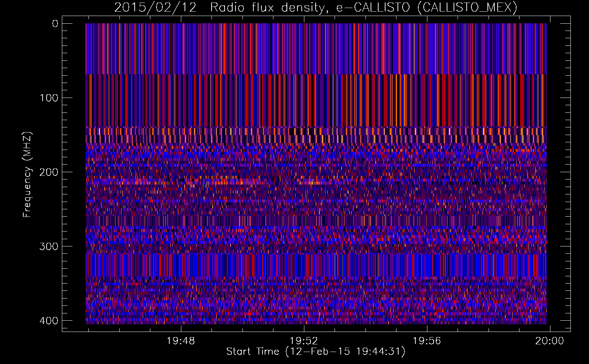Click the 'Frequency (MHZ)' axis label
This screenshot has height=364, width=589.
click(x=27, y=174)
